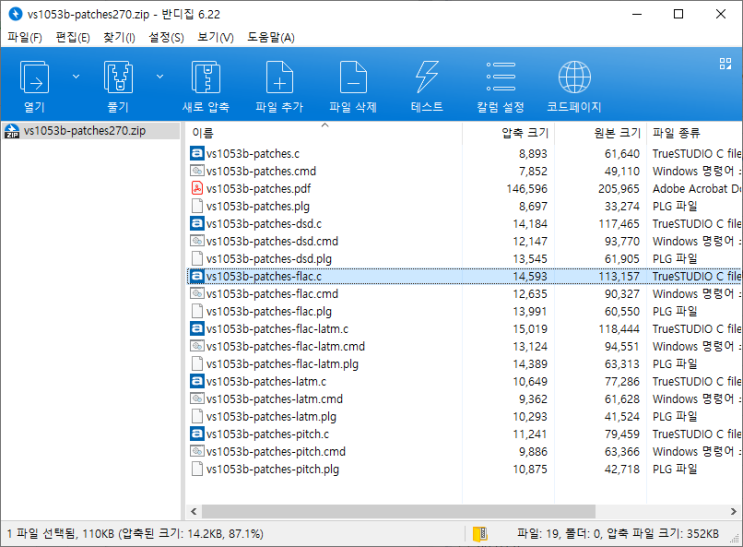Click the icon of vs1053b-patches.cmd
This screenshot has width=743, height=547.
(x=197, y=171)
